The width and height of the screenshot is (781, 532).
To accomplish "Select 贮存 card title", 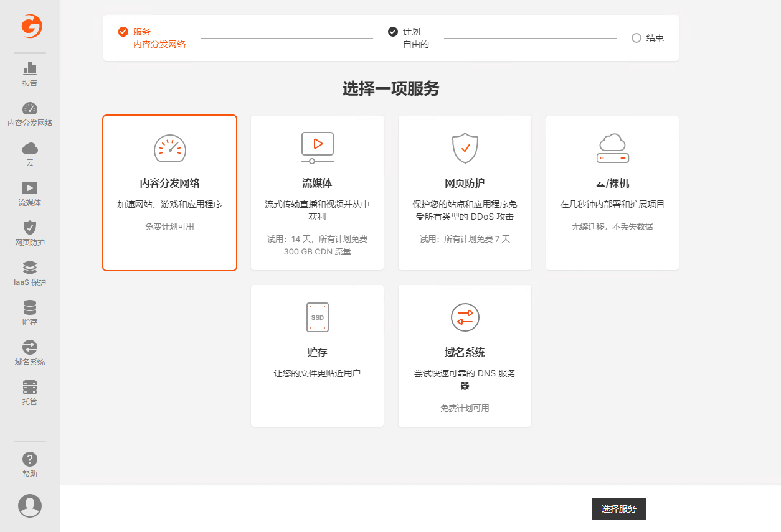I will tap(318, 352).
